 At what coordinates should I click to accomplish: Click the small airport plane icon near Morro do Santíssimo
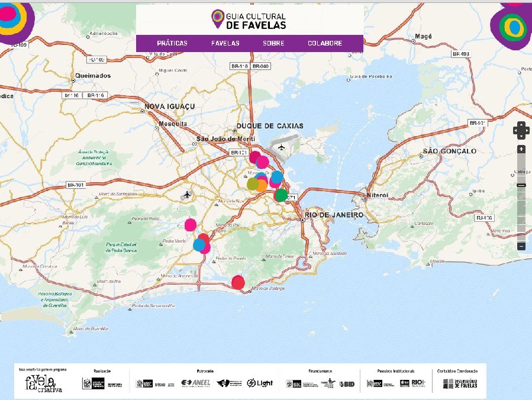pyautogui.click(x=187, y=195)
